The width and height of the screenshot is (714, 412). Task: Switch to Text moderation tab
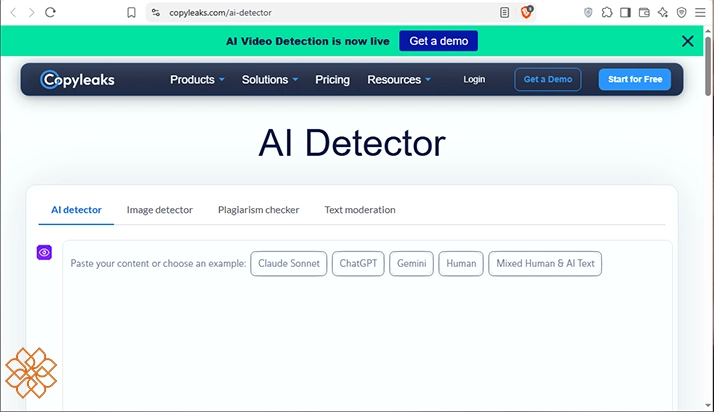tap(360, 210)
